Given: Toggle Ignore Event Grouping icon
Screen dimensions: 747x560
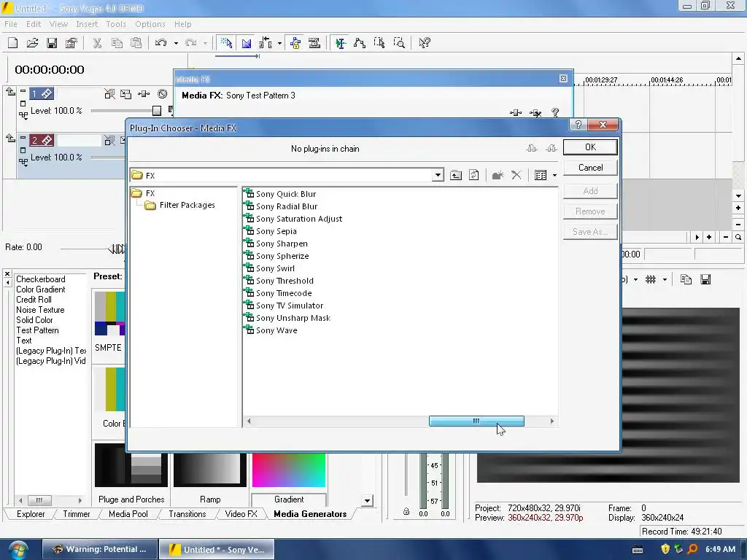Looking at the screenshot, I should 314,43.
